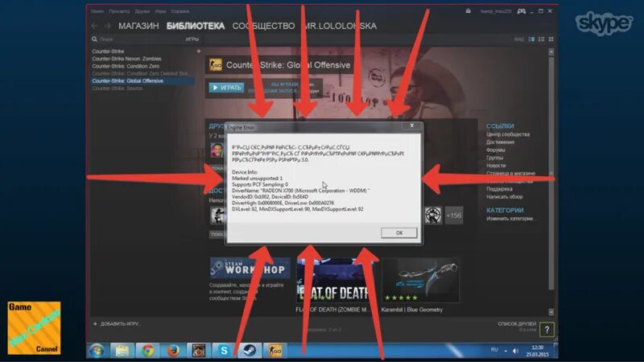
Task: Click OK in the Engine Error dialog
Action: pyautogui.click(x=398, y=232)
